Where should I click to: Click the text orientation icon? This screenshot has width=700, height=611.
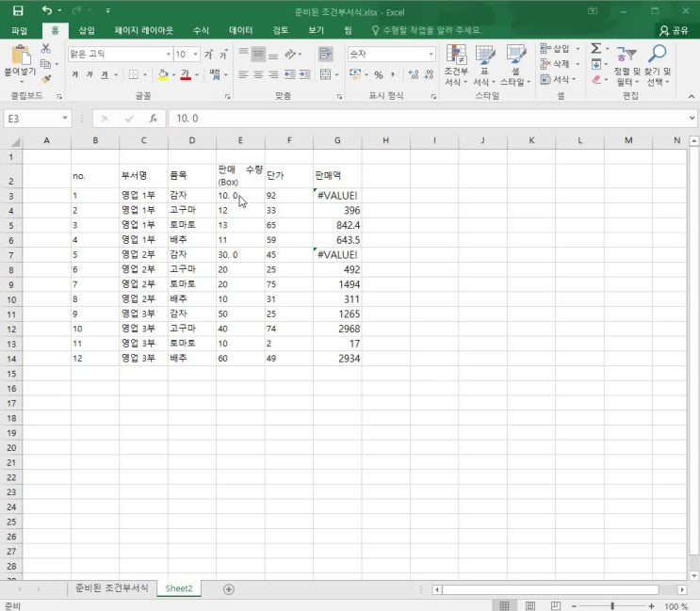pos(290,54)
